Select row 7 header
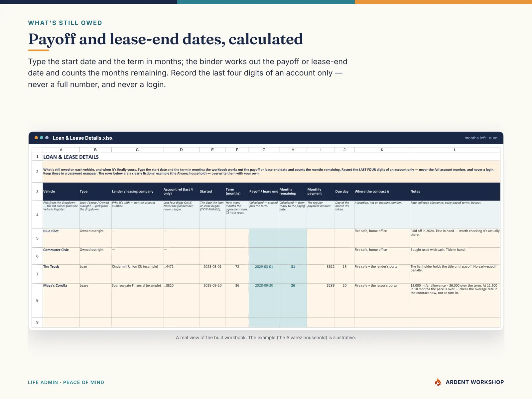This screenshot has height=399, width=532. pyautogui.click(x=37, y=274)
